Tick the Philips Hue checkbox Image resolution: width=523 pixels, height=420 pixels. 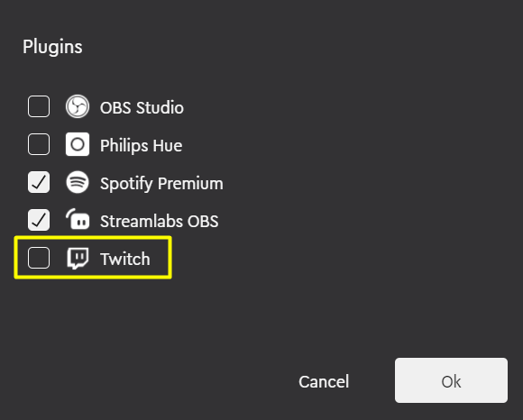[39, 144]
